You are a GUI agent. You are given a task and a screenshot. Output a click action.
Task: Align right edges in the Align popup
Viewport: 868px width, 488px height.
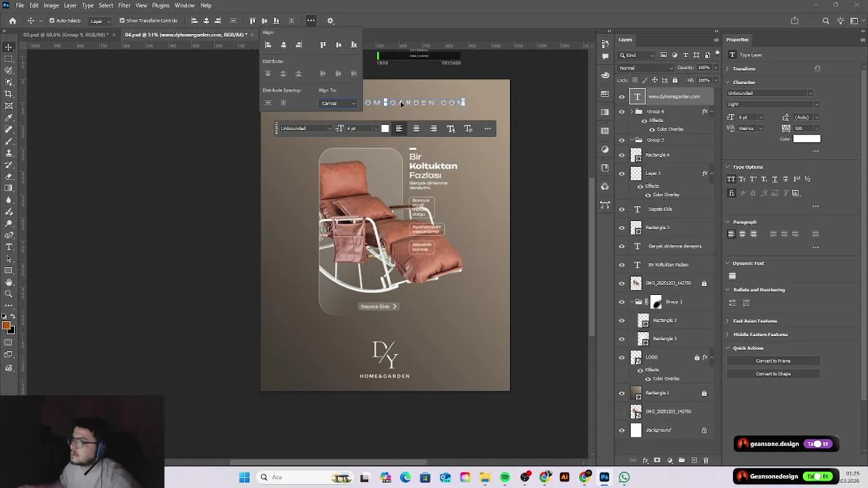pos(299,45)
